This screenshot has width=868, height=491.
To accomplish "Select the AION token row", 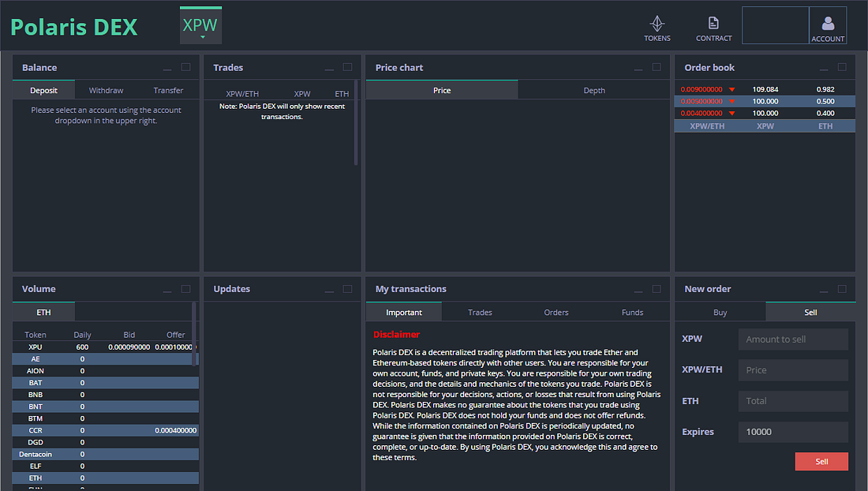I will point(105,371).
